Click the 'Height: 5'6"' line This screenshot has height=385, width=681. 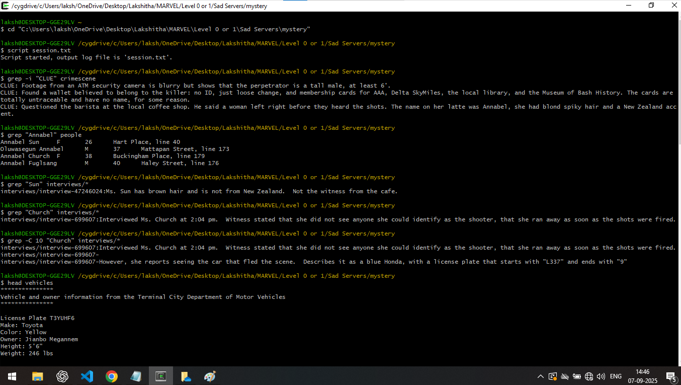(21, 346)
